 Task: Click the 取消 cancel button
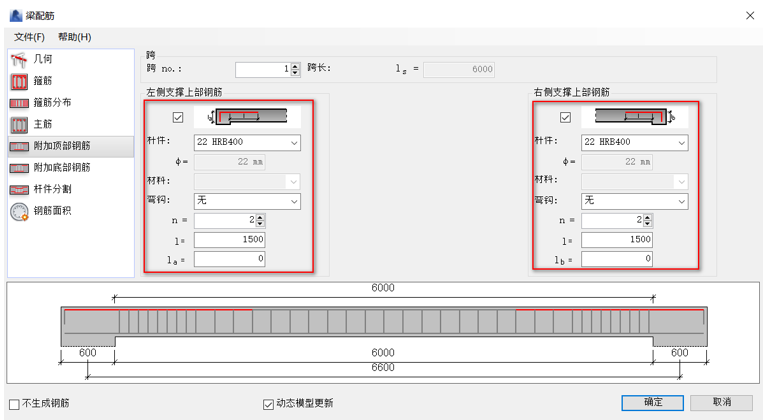[721, 402]
